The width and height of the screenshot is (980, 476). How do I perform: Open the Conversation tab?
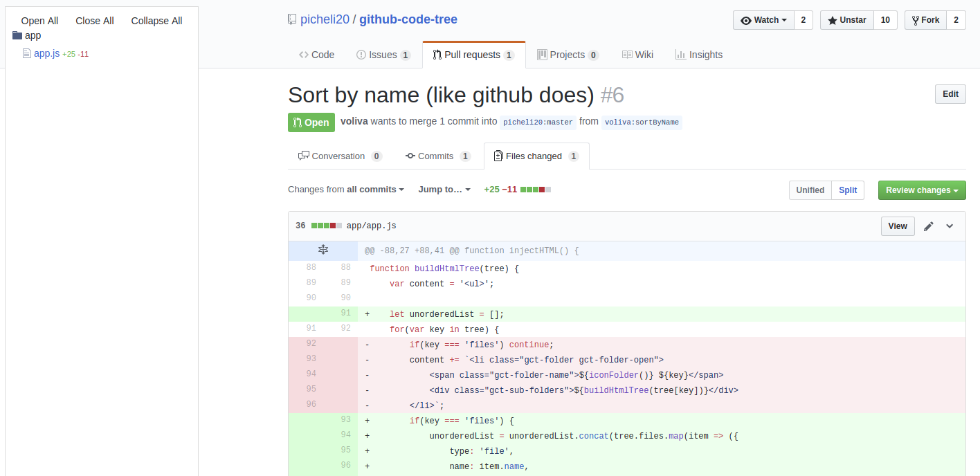tap(340, 156)
